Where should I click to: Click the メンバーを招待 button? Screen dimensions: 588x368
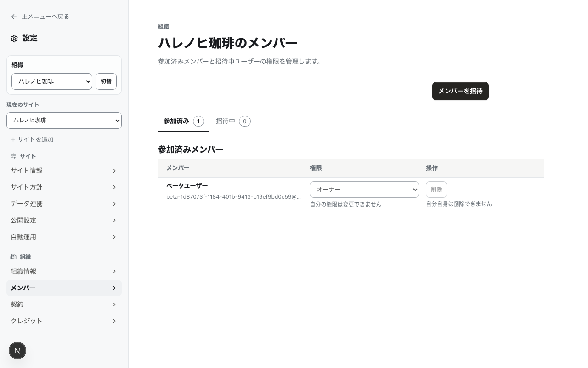click(460, 91)
